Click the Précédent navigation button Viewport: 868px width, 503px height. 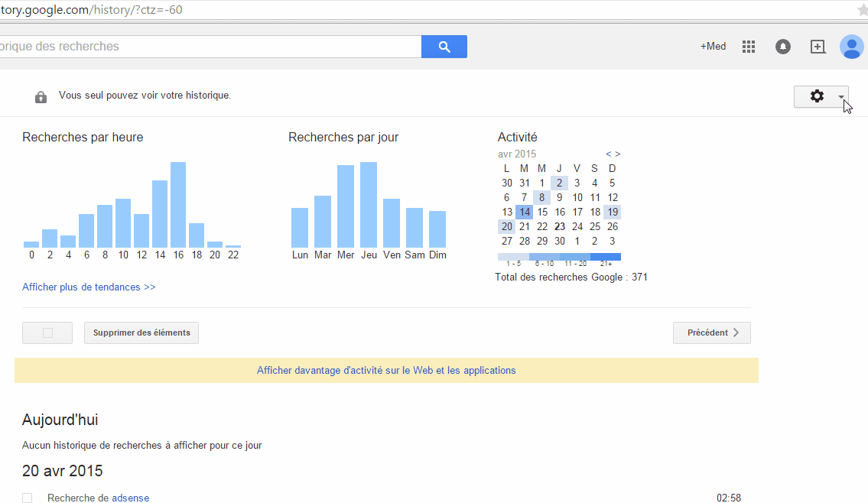click(x=711, y=332)
